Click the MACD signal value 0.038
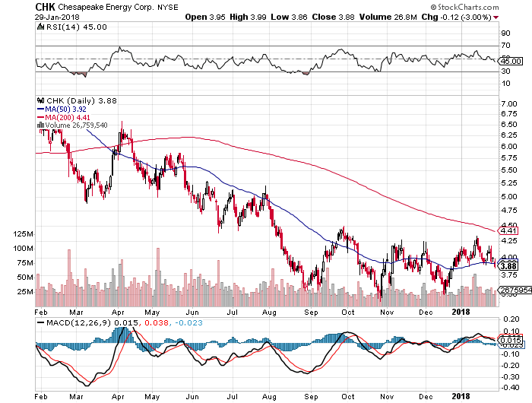Image resolution: width=532 pixels, height=403 pixels. 157,322
